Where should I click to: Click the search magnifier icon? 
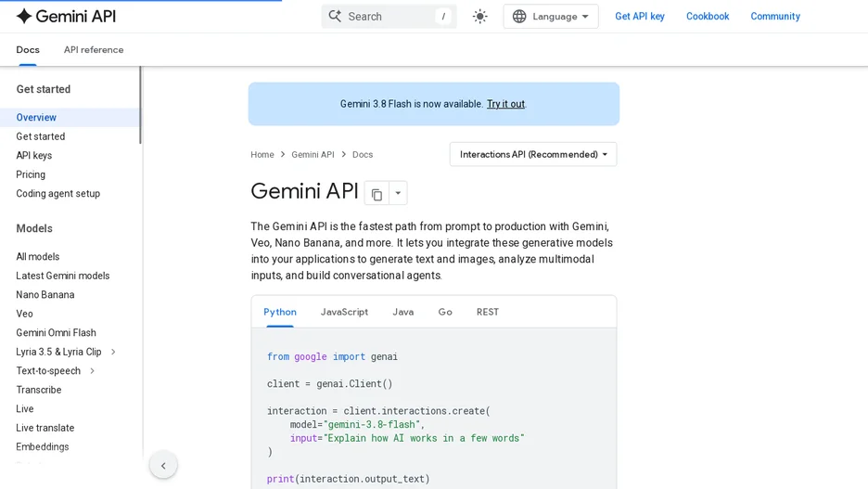[x=335, y=16]
